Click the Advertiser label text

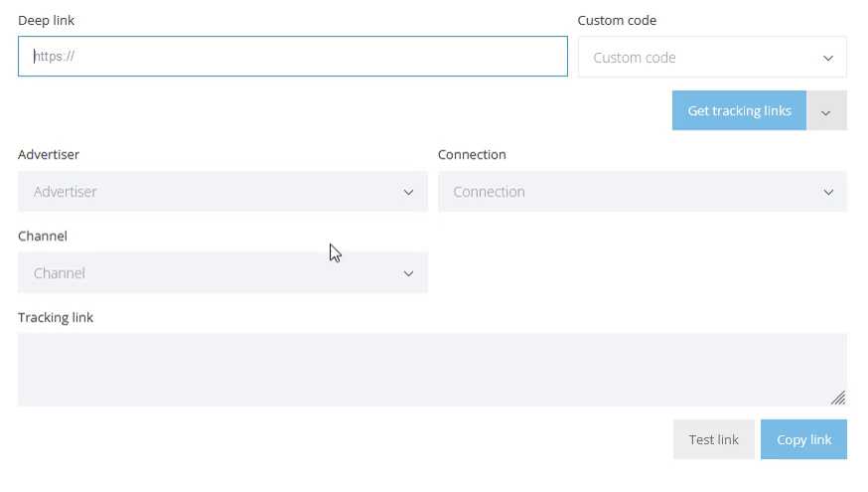[x=49, y=155]
